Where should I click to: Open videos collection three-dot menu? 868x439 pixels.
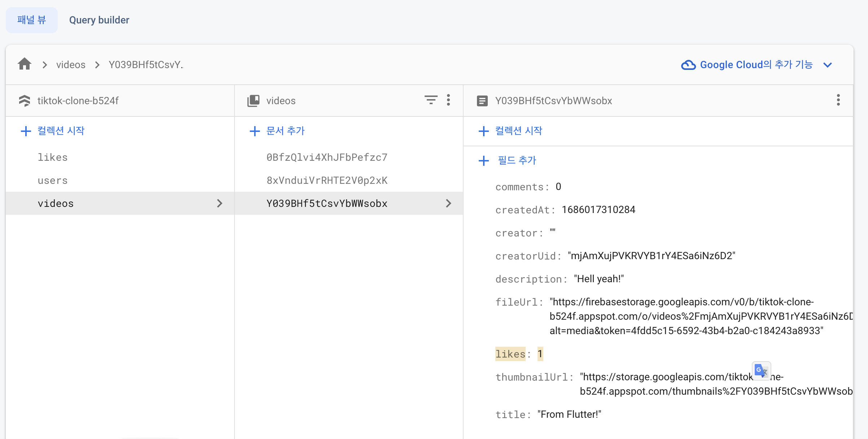pos(448,100)
